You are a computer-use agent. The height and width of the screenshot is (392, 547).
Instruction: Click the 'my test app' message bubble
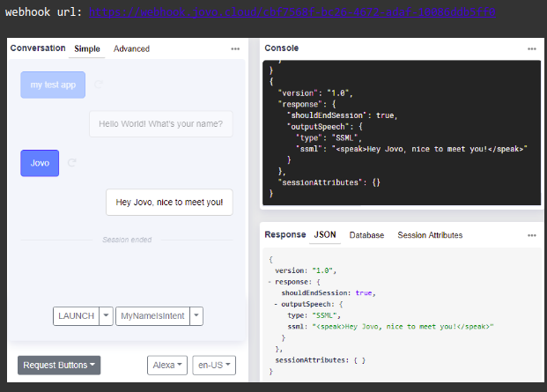[x=53, y=85]
